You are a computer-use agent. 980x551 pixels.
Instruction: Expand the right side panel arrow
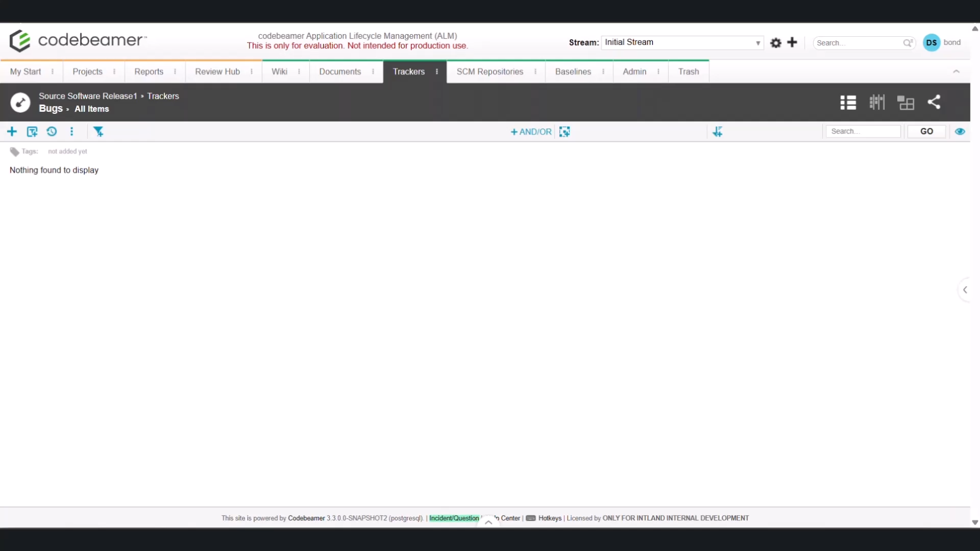coord(965,290)
